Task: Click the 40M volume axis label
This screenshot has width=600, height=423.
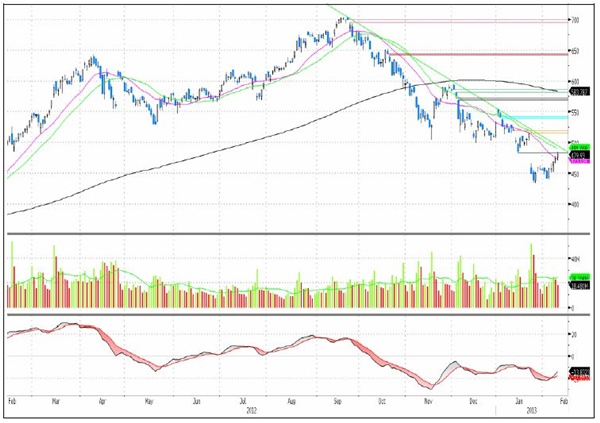Action: click(x=575, y=258)
